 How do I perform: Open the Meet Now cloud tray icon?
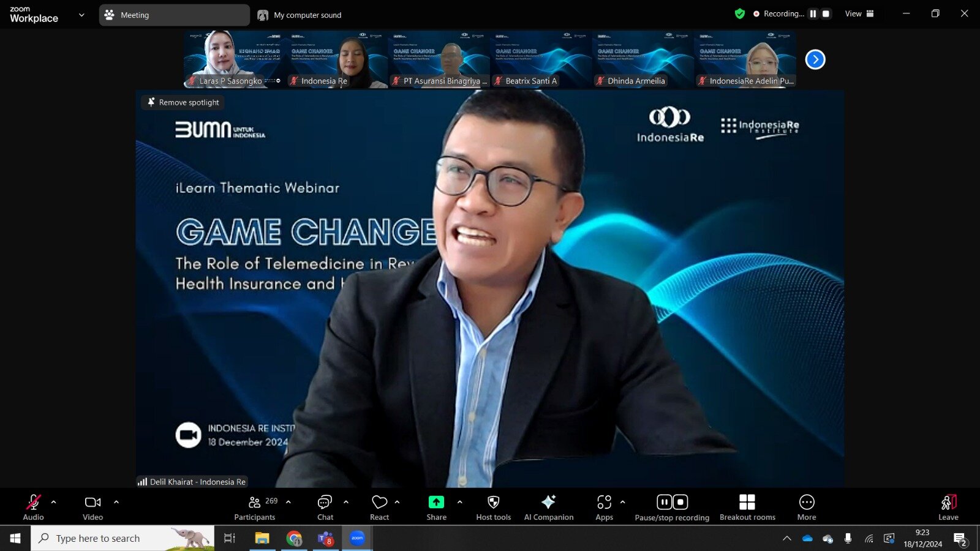(827, 539)
